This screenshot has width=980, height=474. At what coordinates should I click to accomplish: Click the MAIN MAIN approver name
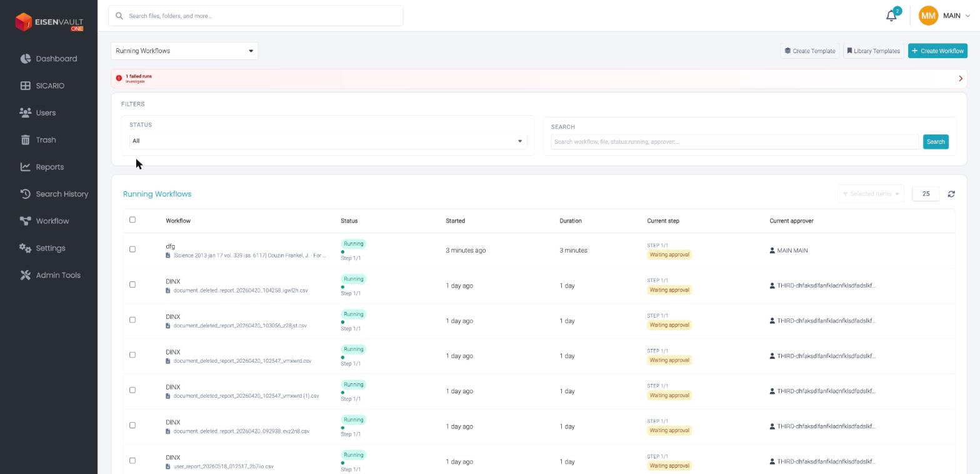click(792, 250)
